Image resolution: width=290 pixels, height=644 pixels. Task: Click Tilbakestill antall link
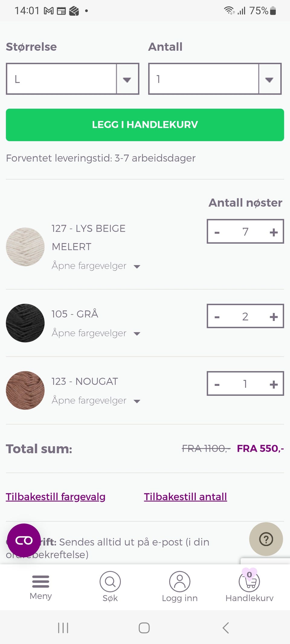(x=185, y=497)
